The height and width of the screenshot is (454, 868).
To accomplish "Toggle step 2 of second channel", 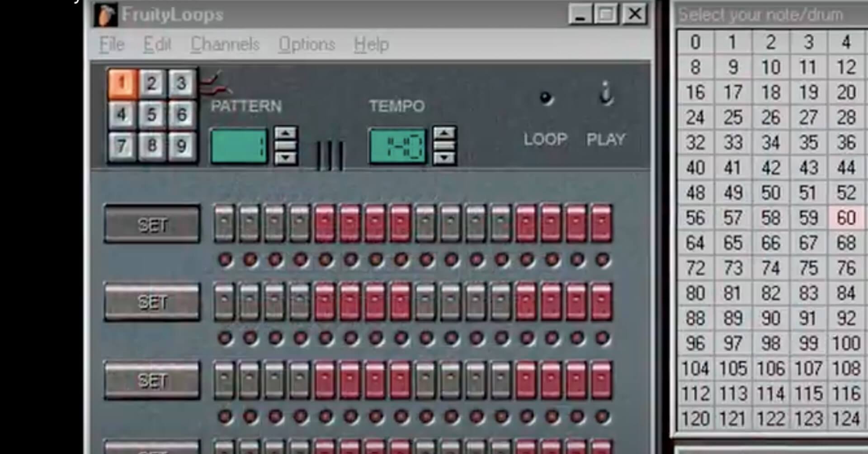I will [x=250, y=302].
